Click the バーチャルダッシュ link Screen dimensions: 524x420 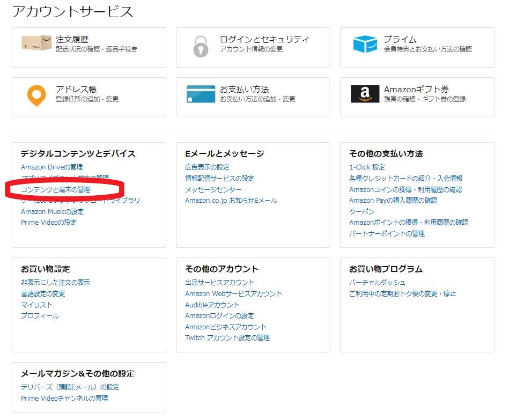tap(377, 282)
